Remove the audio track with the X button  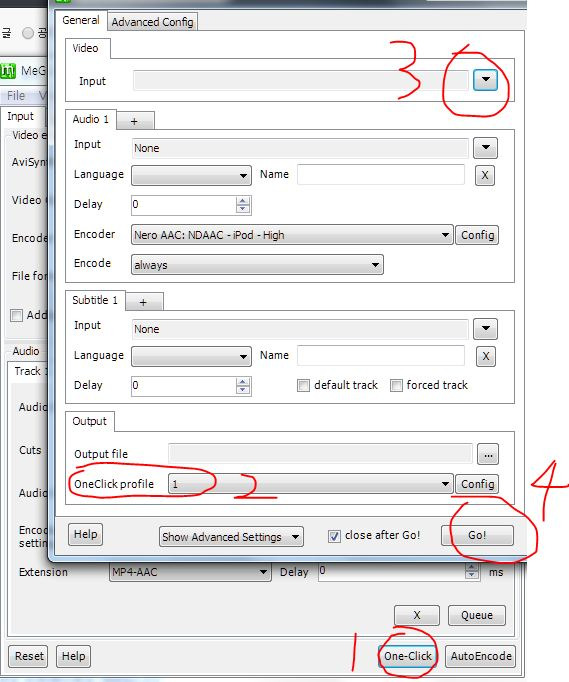click(485, 175)
